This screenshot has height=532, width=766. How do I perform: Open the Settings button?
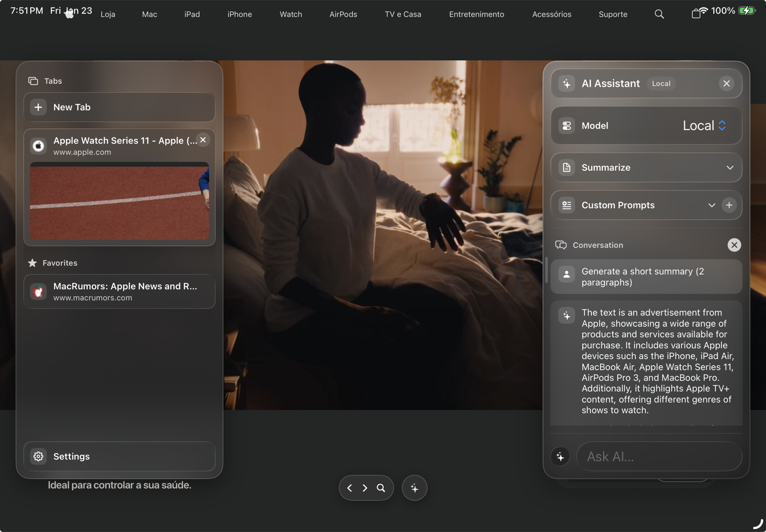pos(120,456)
